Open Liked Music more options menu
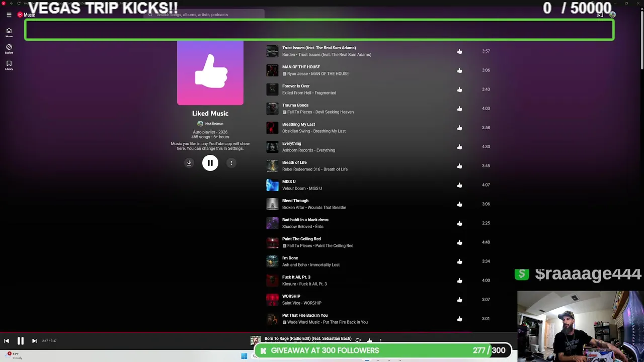The width and height of the screenshot is (644, 362). [x=231, y=163]
